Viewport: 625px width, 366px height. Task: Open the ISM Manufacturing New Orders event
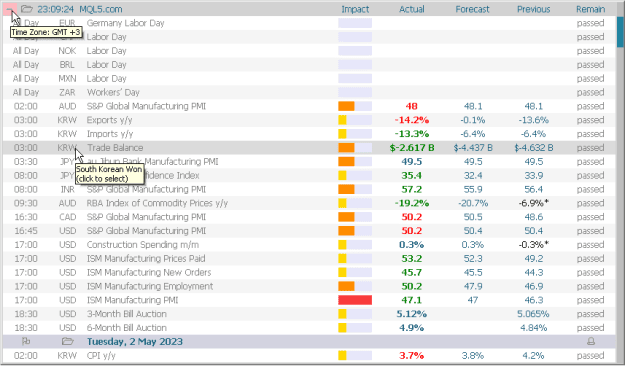pyautogui.click(x=149, y=272)
